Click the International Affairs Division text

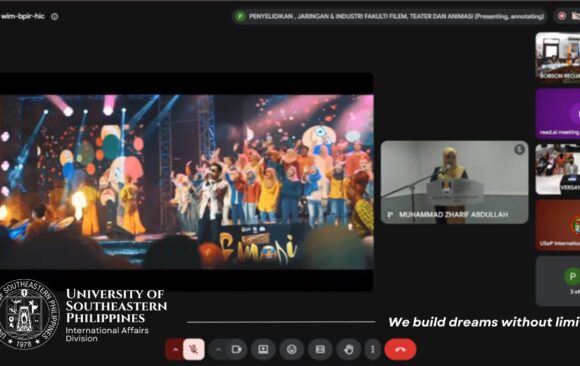pos(107,334)
